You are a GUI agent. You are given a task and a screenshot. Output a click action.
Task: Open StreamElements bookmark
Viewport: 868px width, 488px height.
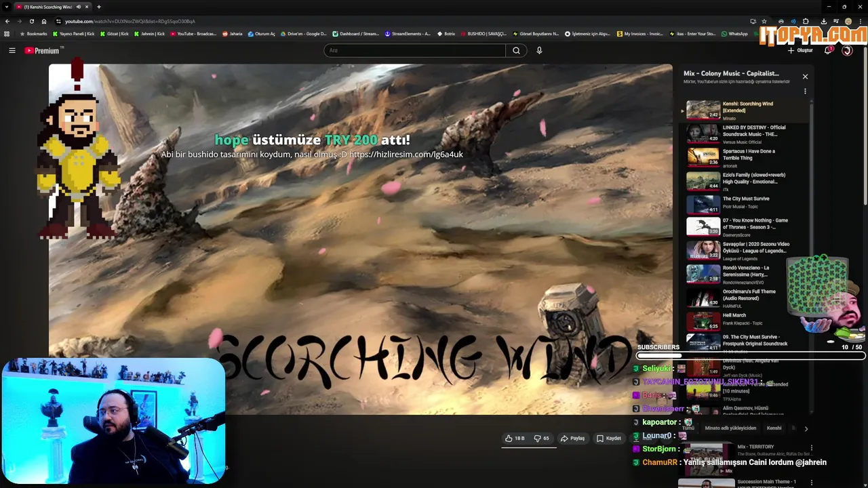click(x=408, y=33)
